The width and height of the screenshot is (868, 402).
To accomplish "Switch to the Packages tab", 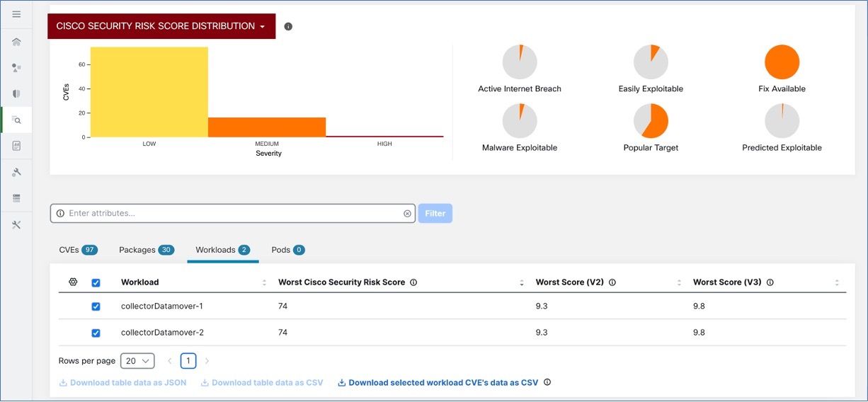I will pyautogui.click(x=147, y=250).
